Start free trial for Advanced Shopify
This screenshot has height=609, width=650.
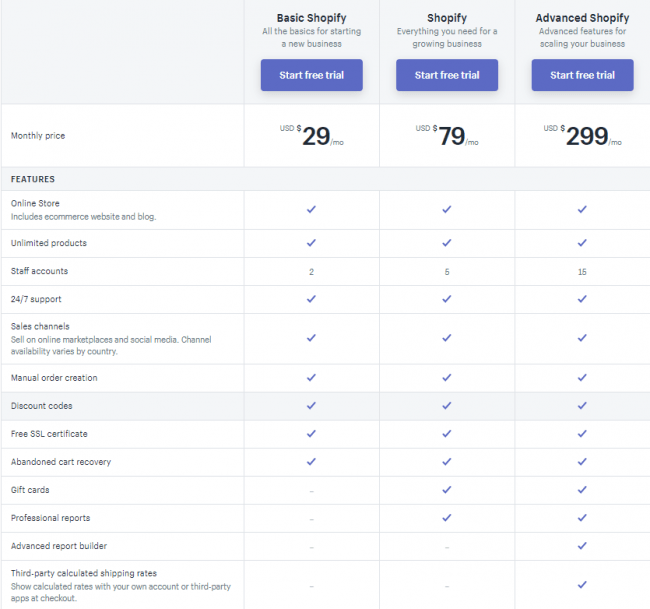(x=582, y=75)
